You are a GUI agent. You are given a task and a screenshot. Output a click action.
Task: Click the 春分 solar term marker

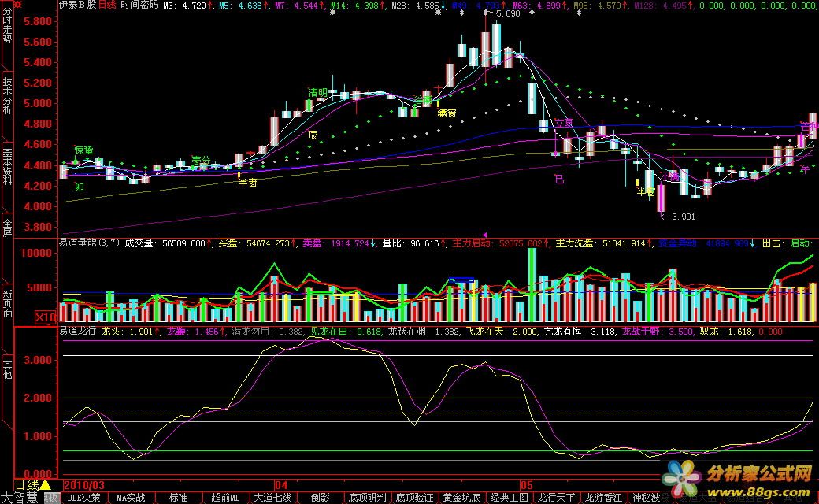click(201, 161)
